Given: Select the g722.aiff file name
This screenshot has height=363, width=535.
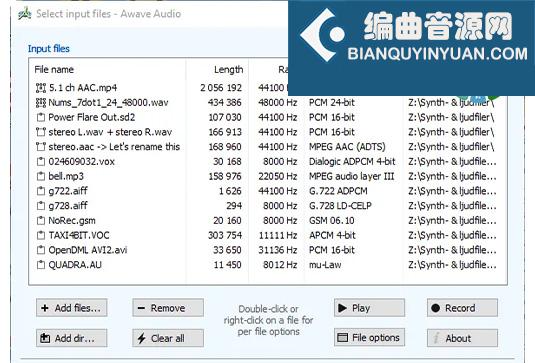Looking at the screenshot, I should coord(68,191).
